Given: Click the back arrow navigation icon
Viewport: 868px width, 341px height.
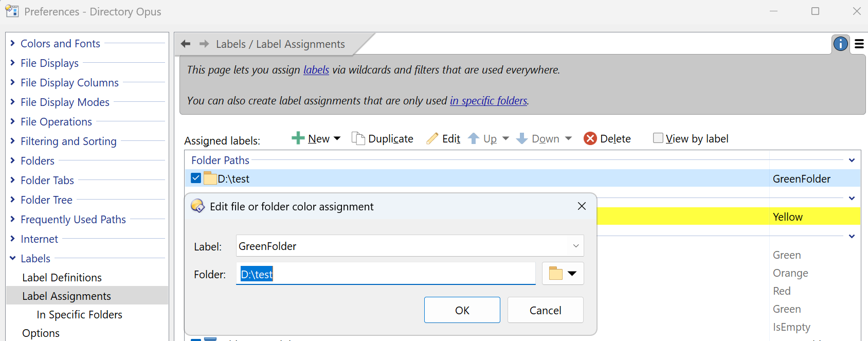Looking at the screenshot, I should 186,44.
